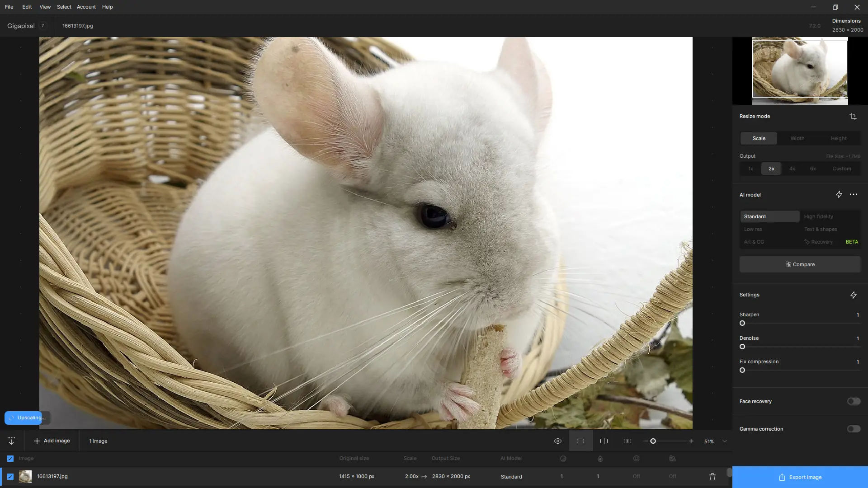The height and width of the screenshot is (488, 868).
Task: Switch resize mode to Width tab
Action: [797, 138]
